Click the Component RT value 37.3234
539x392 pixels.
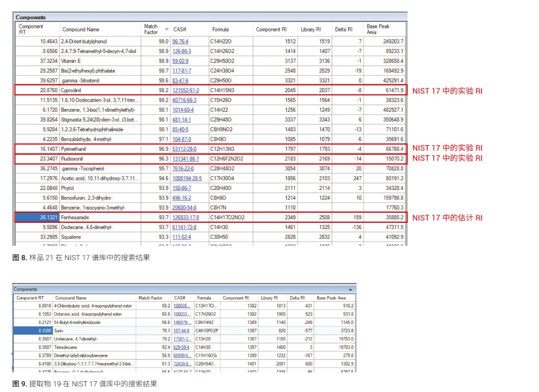tap(49, 61)
